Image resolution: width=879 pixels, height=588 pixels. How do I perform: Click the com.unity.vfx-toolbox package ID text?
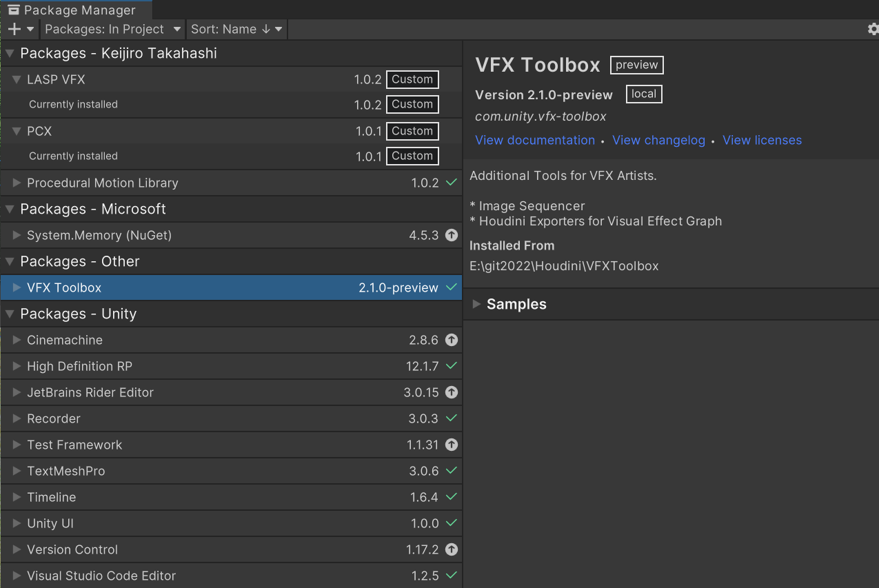[x=540, y=116]
